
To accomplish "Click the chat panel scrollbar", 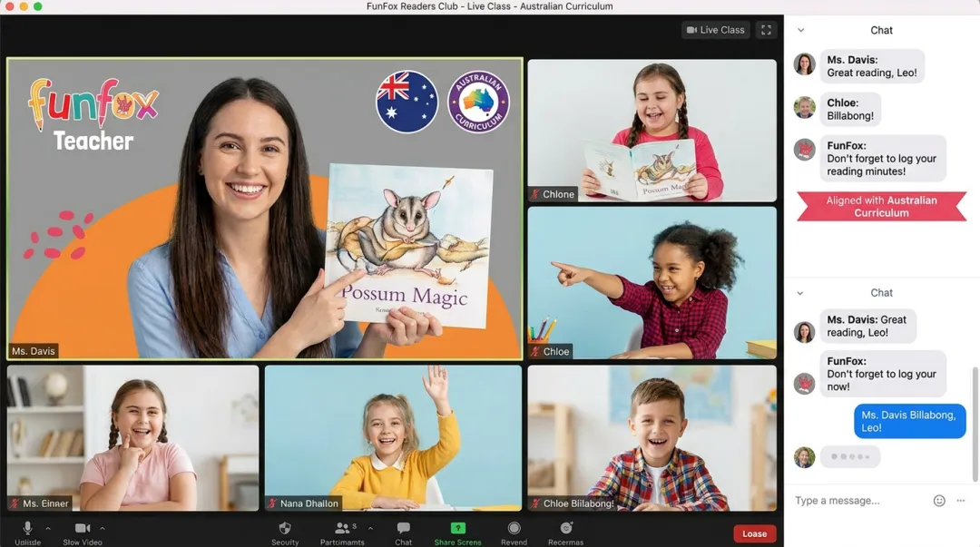I will pos(975,425).
